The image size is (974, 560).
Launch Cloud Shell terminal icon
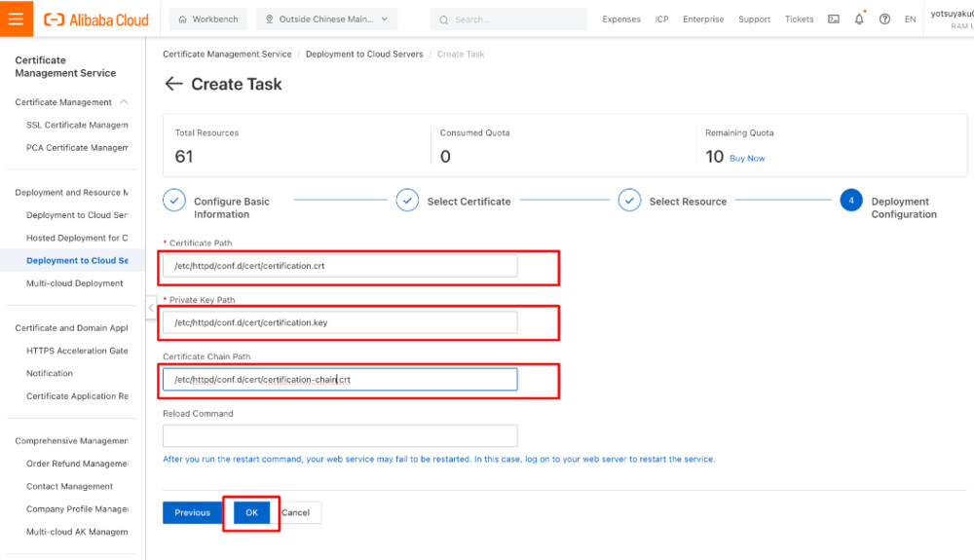(x=834, y=19)
